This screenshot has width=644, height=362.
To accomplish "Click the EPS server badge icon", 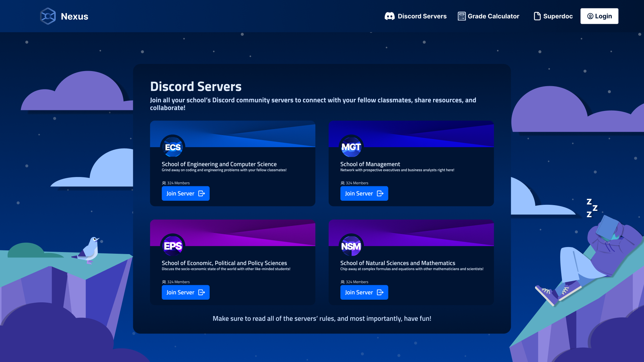I will click(x=173, y=246).
